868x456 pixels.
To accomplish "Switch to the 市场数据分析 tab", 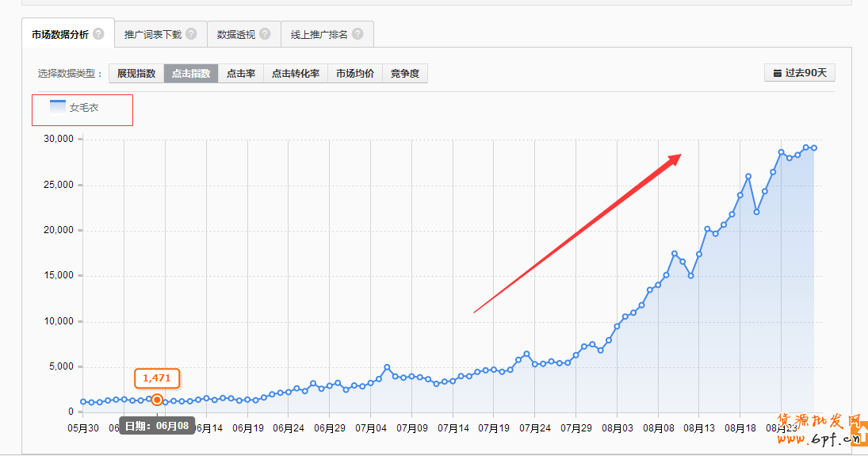I will click(60, 34).
